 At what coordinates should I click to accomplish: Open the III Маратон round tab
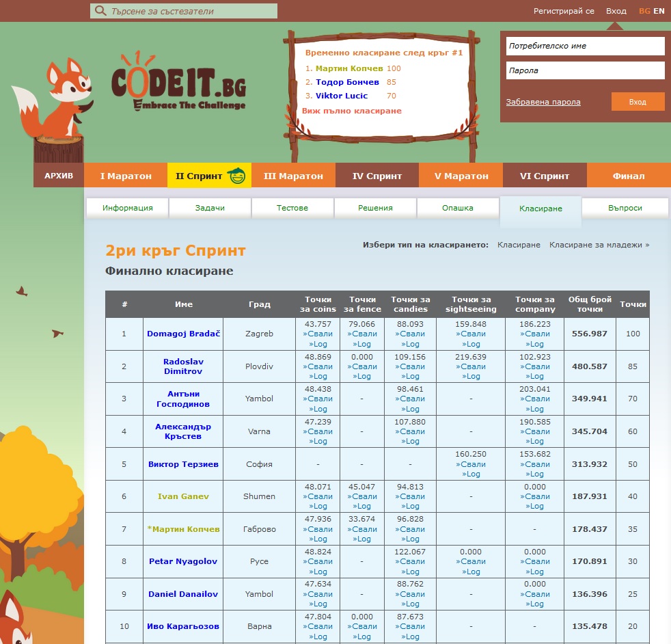click(x=293, y=176)
